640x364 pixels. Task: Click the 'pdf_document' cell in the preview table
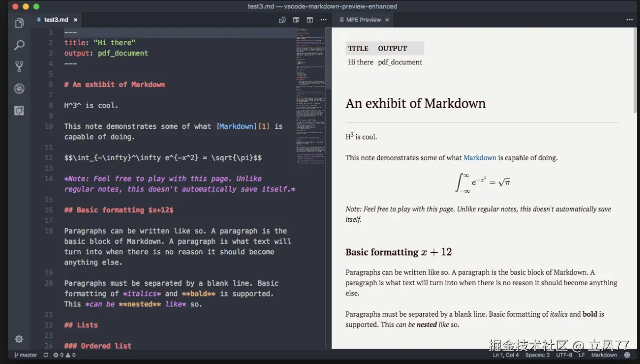tap(400, 62)
